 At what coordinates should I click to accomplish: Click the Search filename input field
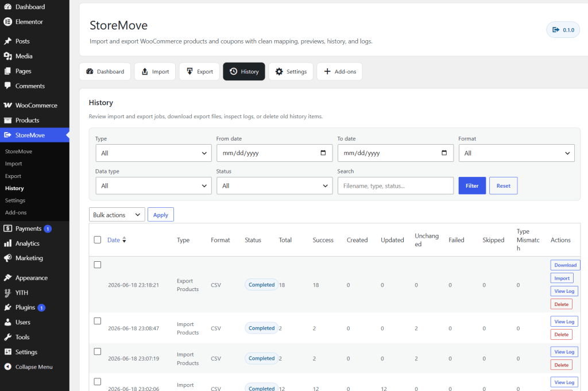click(396, 185)
